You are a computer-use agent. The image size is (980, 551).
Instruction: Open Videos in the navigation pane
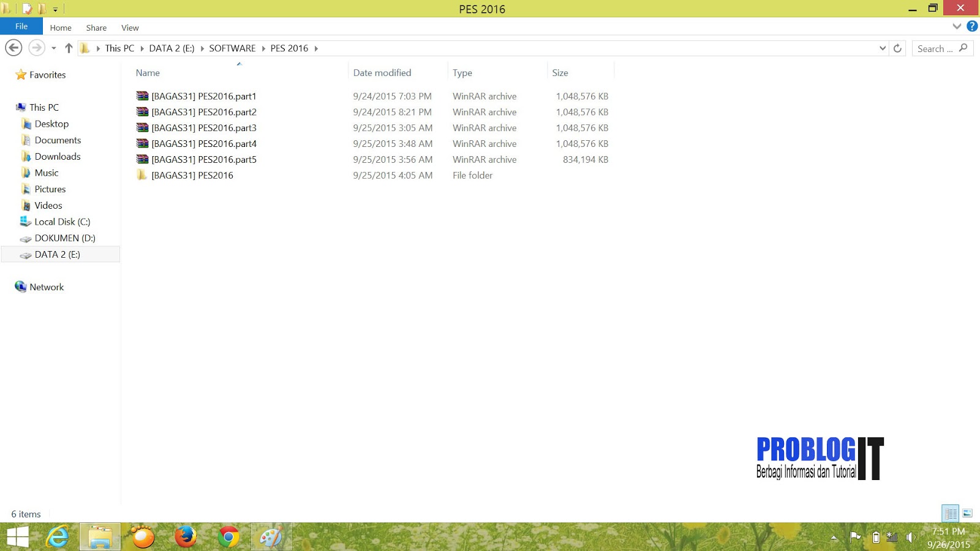[x=48, y=206]
